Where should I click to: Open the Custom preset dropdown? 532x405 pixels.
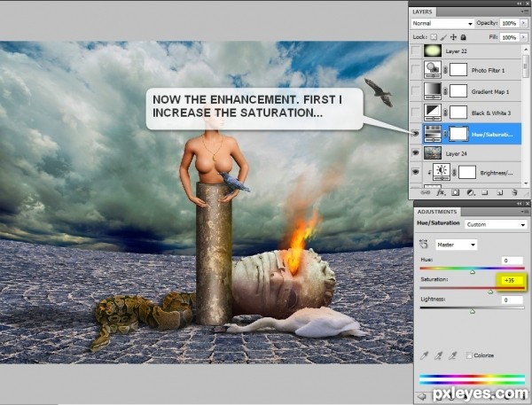496,224
